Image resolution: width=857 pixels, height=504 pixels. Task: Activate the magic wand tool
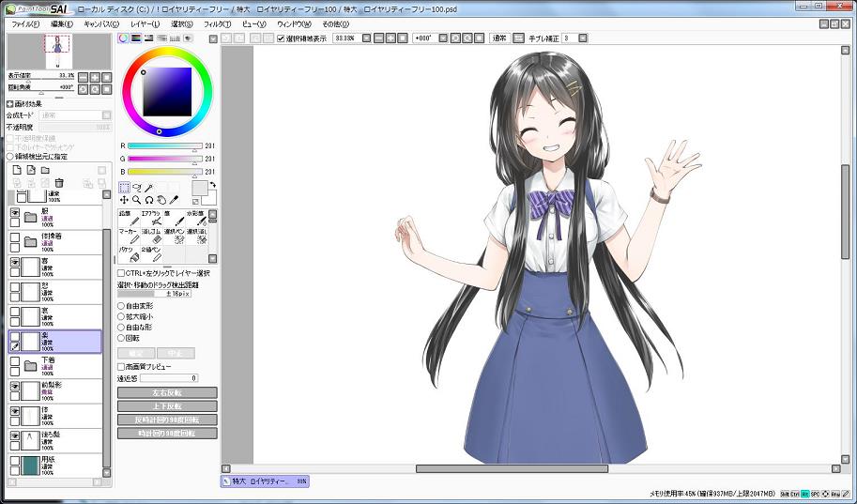148,188
